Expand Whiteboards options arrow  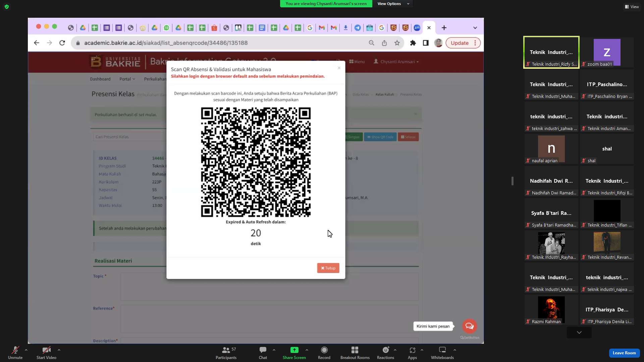[x=455, y=350]
